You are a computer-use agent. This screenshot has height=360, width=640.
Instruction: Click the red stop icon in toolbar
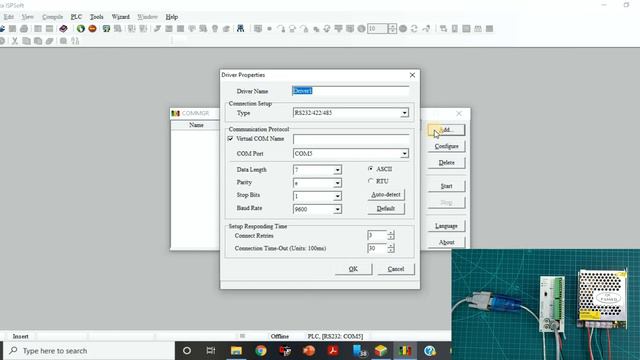(92, 29)
